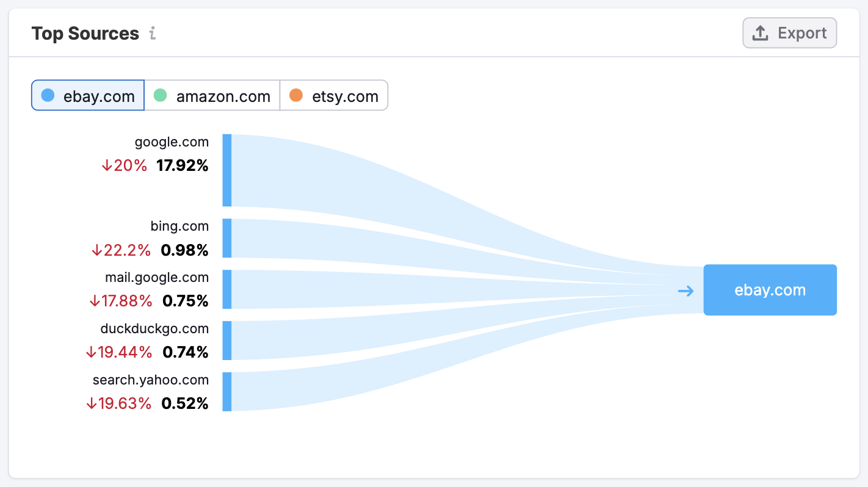Image resolution: width=868 pixels, height=487 pixels.
Task: Click the bing.com source label
Action: tap(179, 226)
